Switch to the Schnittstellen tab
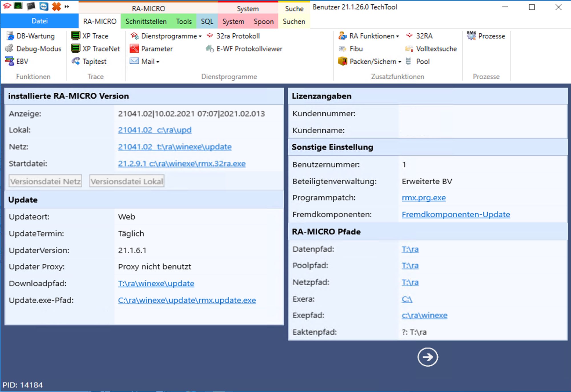The width and height of the screenshot is (571, 392). (x=146, y=21)
